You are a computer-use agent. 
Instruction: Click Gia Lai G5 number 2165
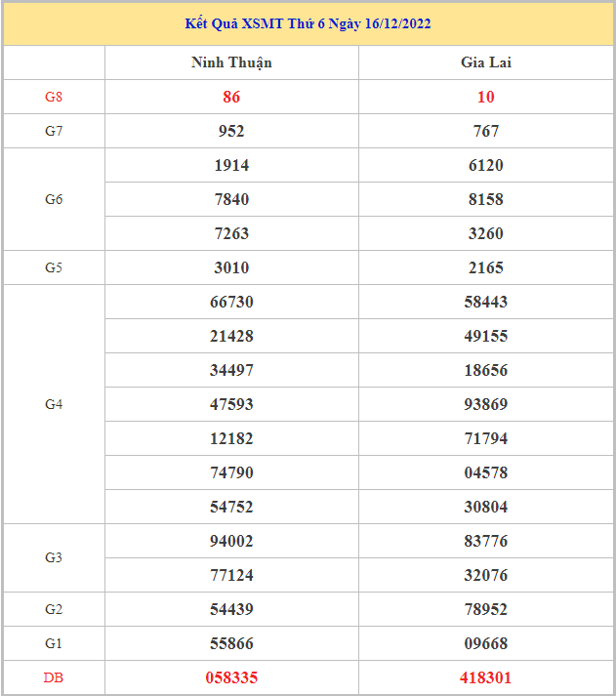tap(486, 267)
